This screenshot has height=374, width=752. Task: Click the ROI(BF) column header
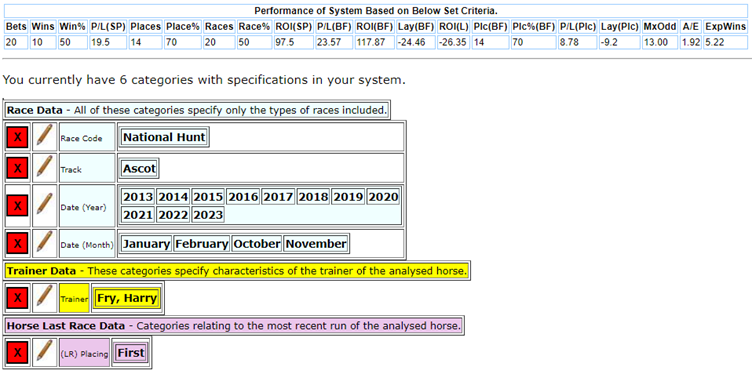point(375,26)
